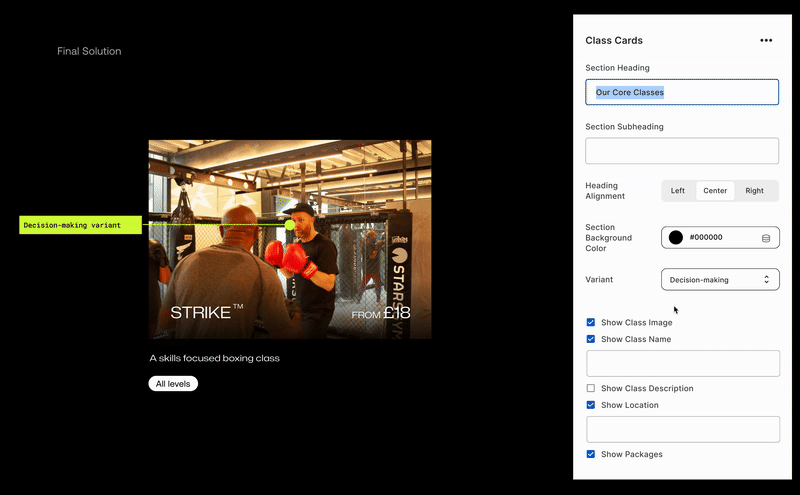Set heading alignment to Left
The height and width of the screenshot is (495, 800).
coord(678,191)
